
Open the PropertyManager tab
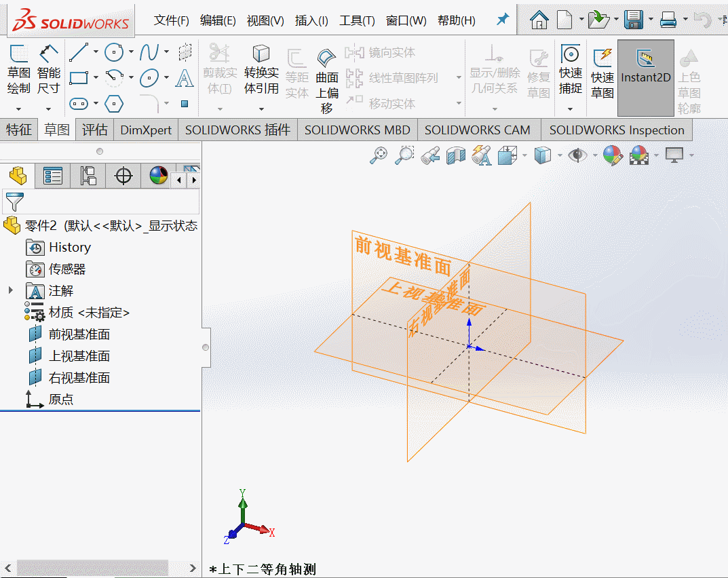tap(52, 176)
